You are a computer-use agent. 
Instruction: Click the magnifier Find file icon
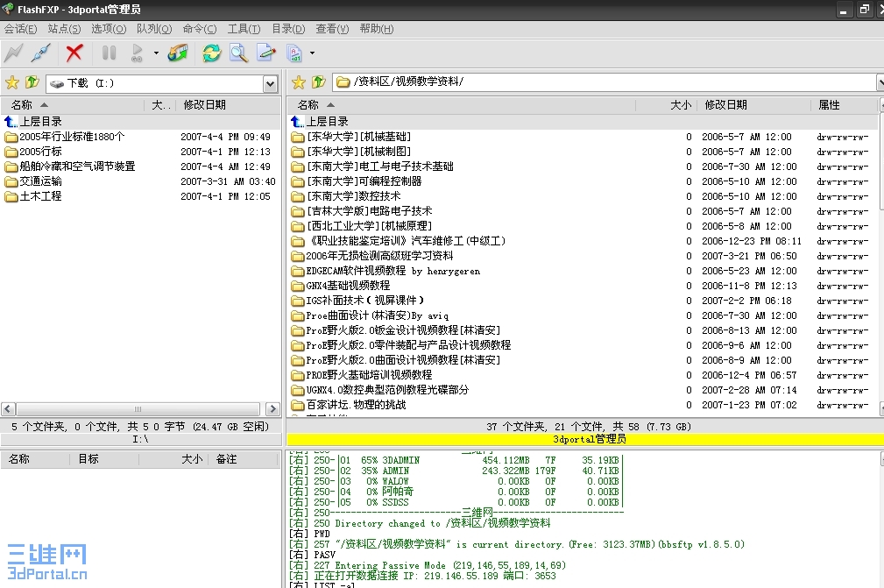point(238,53)
